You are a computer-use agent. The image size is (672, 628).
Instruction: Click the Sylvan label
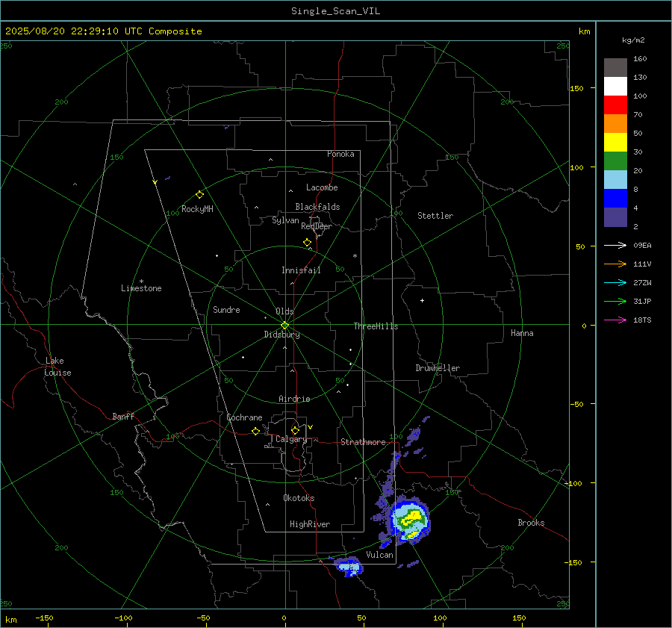[x=285, y=220]
